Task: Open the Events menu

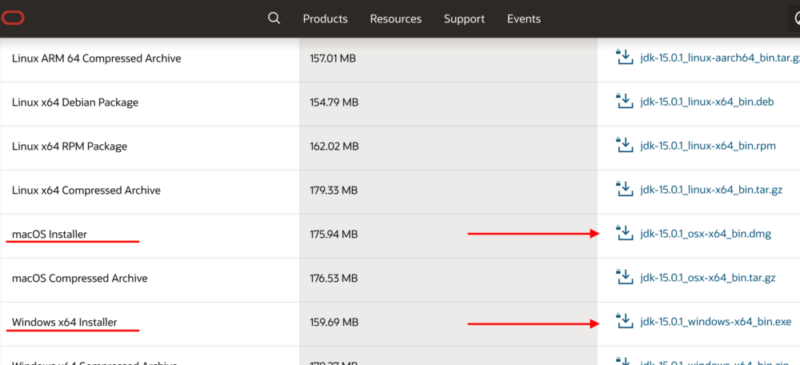Action: [x=523, y=19]
